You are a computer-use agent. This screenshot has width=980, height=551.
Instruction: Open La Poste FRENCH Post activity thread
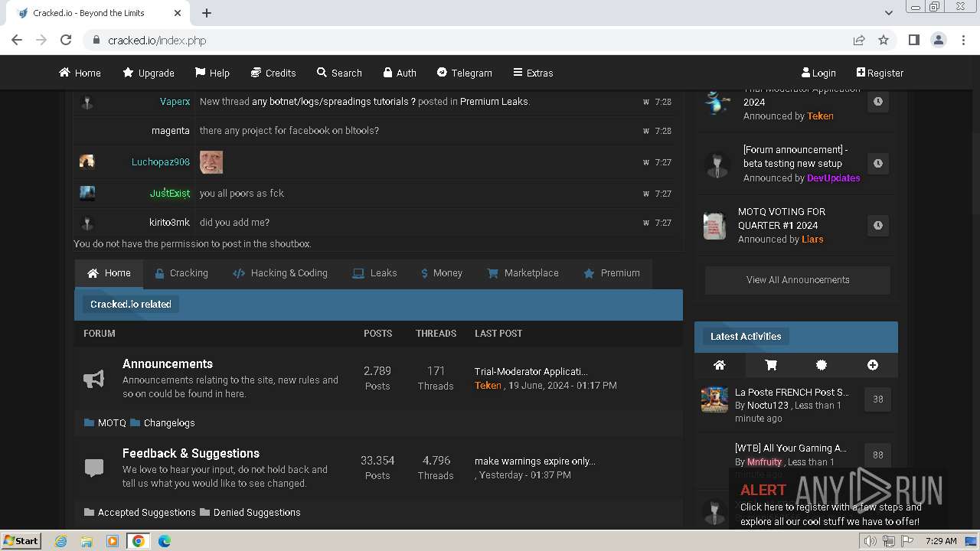(x=792, y=392)
